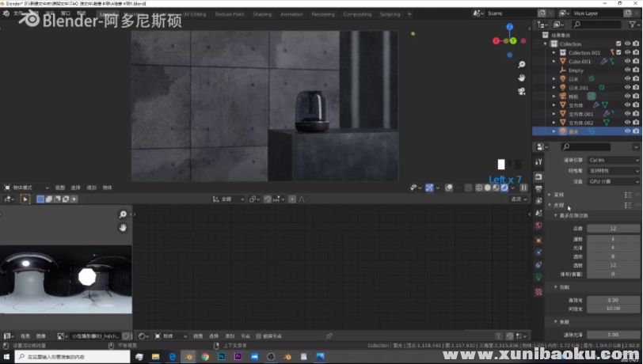Toggle camera view icon in viewport
The width and height of the screenshot is (643, 364).
(x=522, y=91)
